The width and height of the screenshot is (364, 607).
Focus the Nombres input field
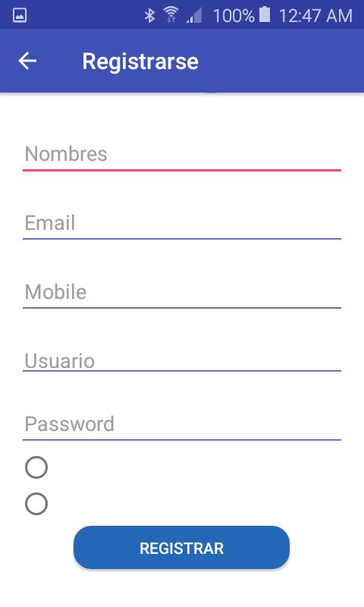[x=182, y=154]
